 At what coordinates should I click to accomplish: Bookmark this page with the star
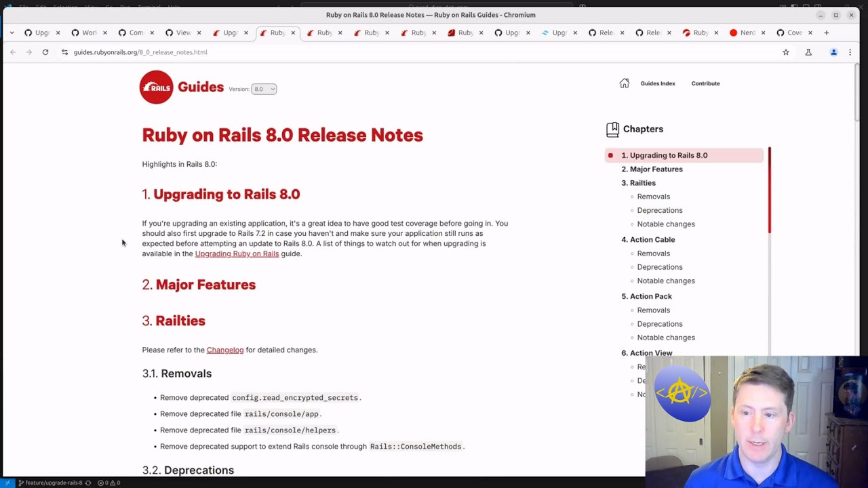point(786,52)
